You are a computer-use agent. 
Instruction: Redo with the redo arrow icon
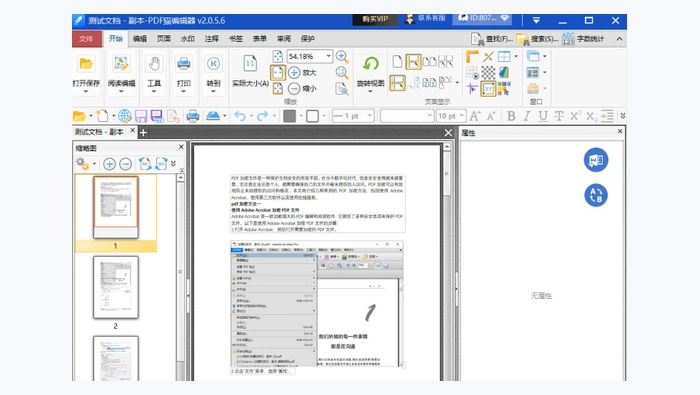[262, 116]
